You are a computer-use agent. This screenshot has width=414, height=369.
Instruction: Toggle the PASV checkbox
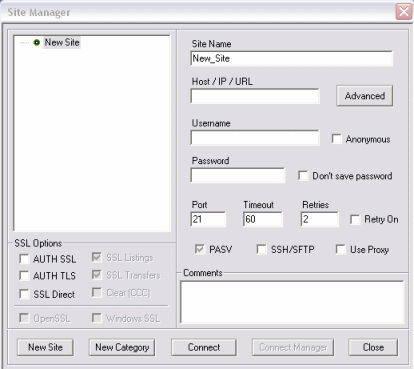pyautogui.click(x=200, y=249)
